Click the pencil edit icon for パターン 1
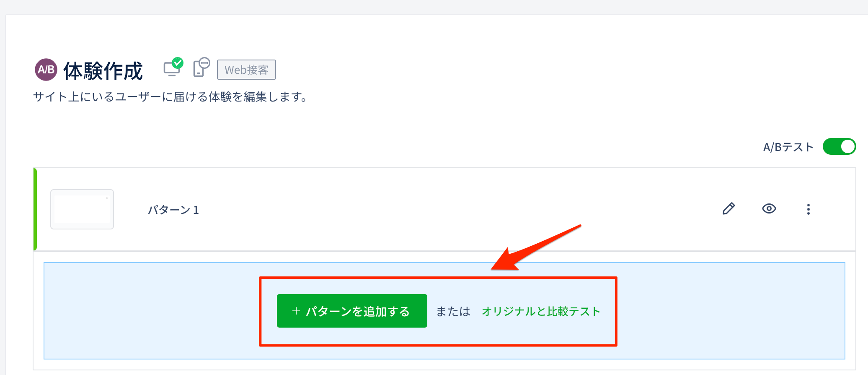Image resolution: width=868 pixels, height=375 pixels. [x=728, y=208]
